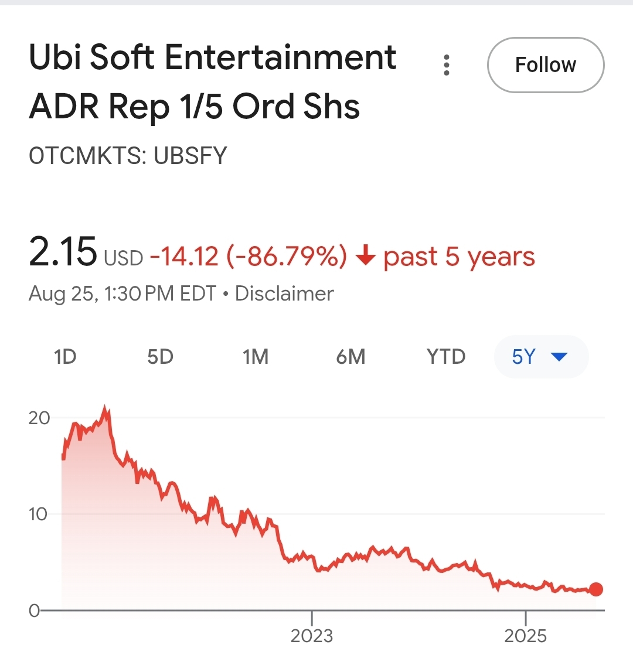Screen dimensions: 633x672
Task: Switch to the 1M range
Action: pyautogui.click(x=256, y=357)
